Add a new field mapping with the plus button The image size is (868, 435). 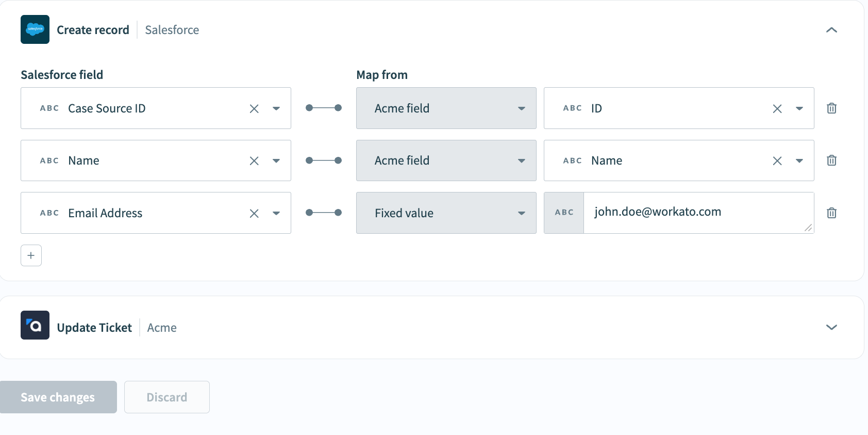[x=31, y=255]
